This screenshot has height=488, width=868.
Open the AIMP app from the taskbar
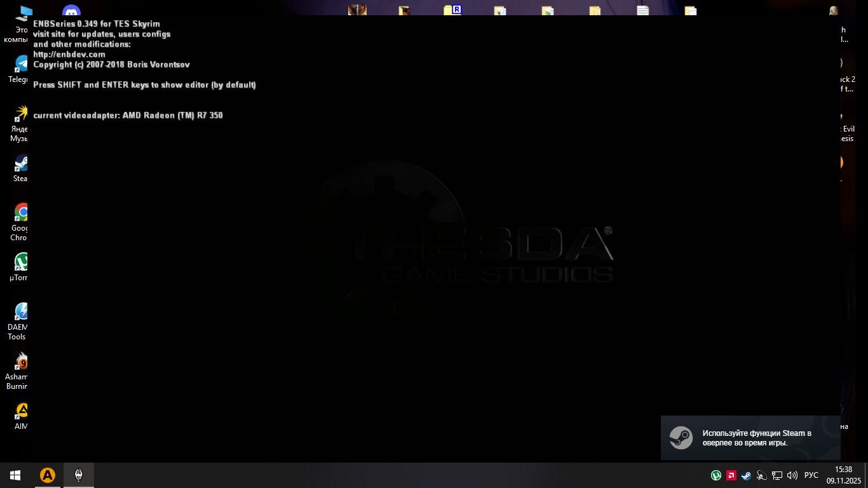click(x=48, y=475)
